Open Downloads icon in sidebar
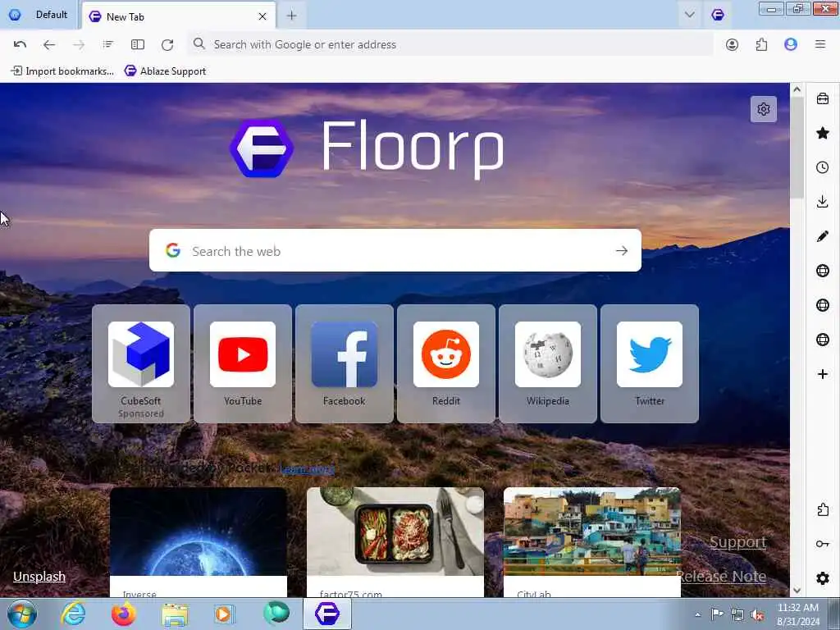 tap(823, 202)
